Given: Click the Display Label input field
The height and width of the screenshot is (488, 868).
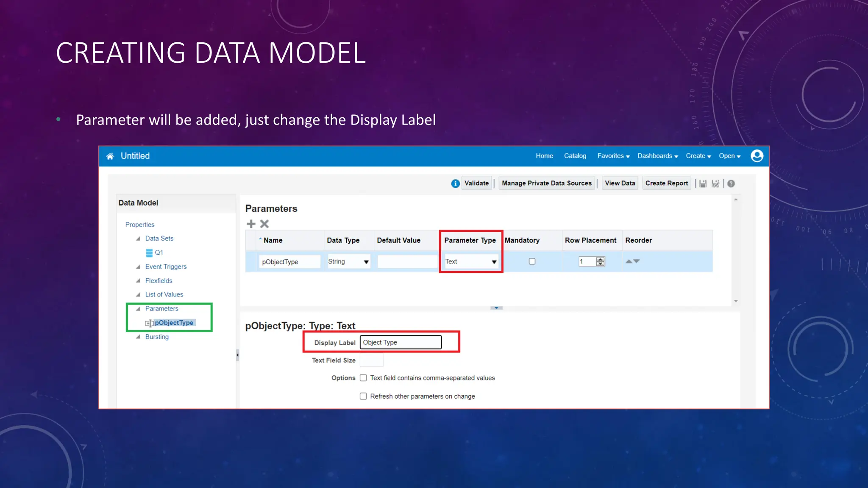Looking at the screenshot, I should pyautogui.click(x=401, y=342).
